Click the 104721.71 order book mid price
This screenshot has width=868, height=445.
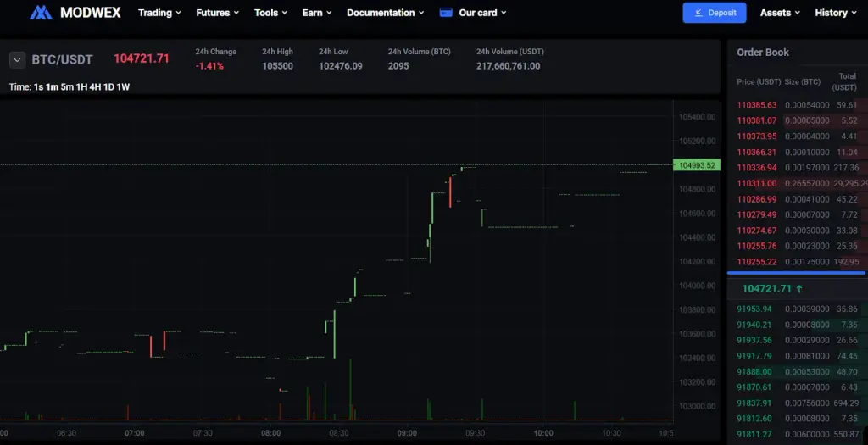point(766,289)
